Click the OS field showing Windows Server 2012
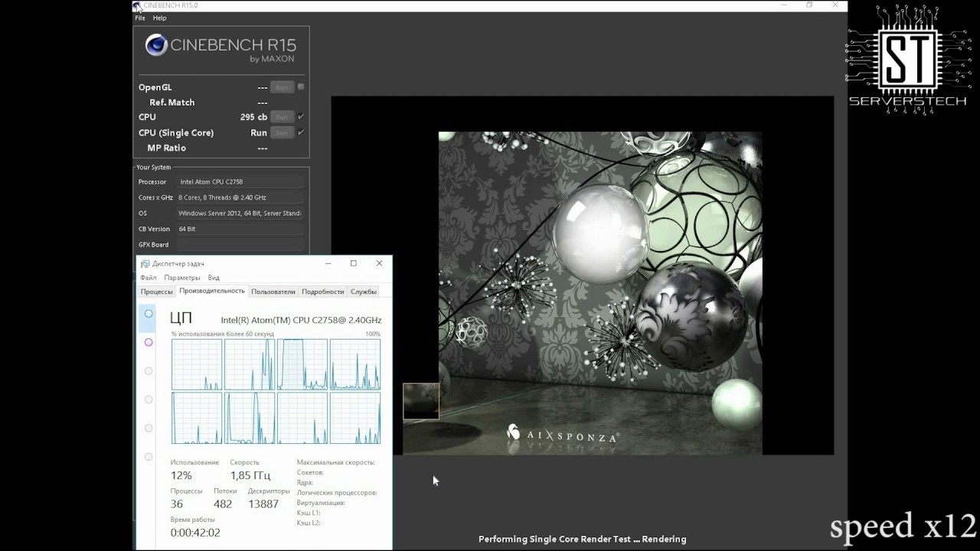Screen dimensions: 980x551 240,214
